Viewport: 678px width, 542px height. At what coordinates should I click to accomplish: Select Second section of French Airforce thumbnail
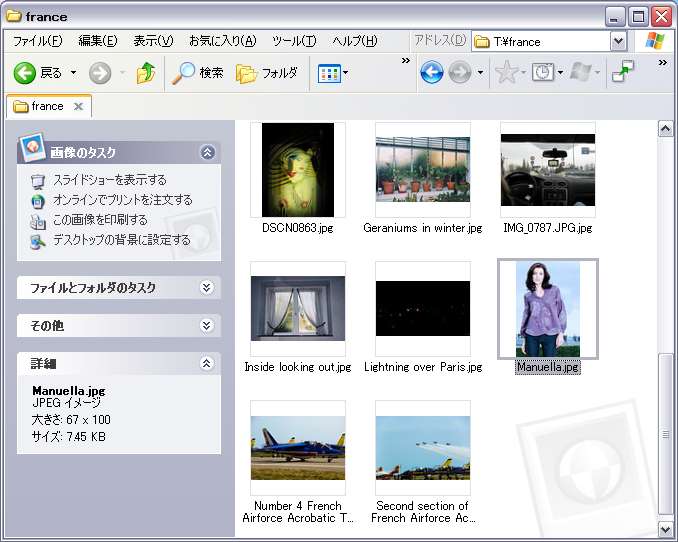point(423,448)
